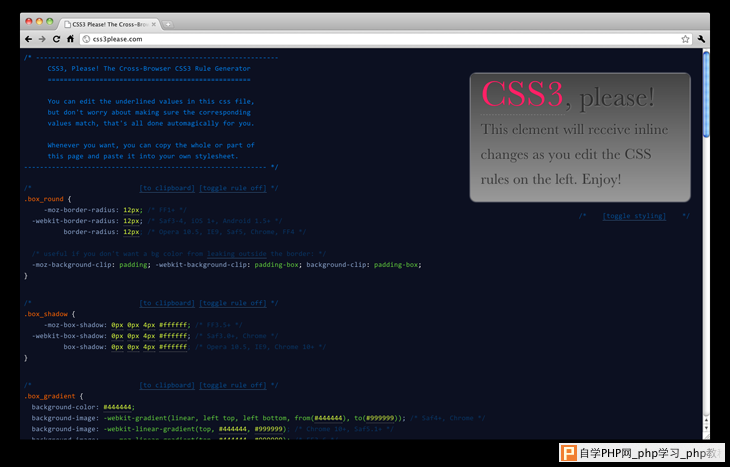Edit #999999 in -webkit-linear-gradient line
The height and width of the screenshot is (467, 730).
269,429
